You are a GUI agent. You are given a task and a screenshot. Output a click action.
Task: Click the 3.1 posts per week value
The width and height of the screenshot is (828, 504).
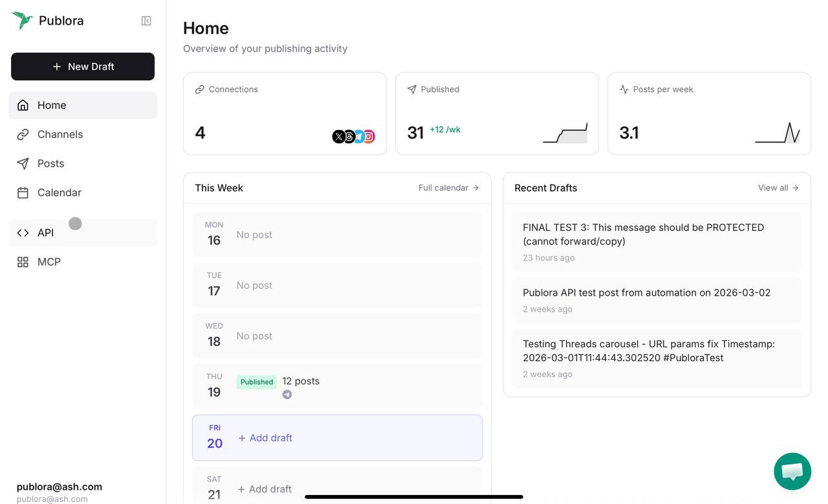(x=629, y=133)
